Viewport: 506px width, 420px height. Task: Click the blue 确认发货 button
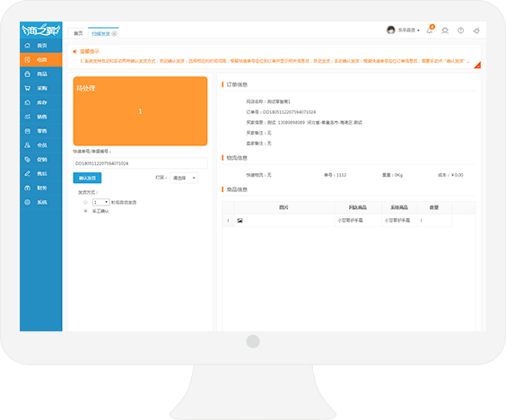coord(87,178)
